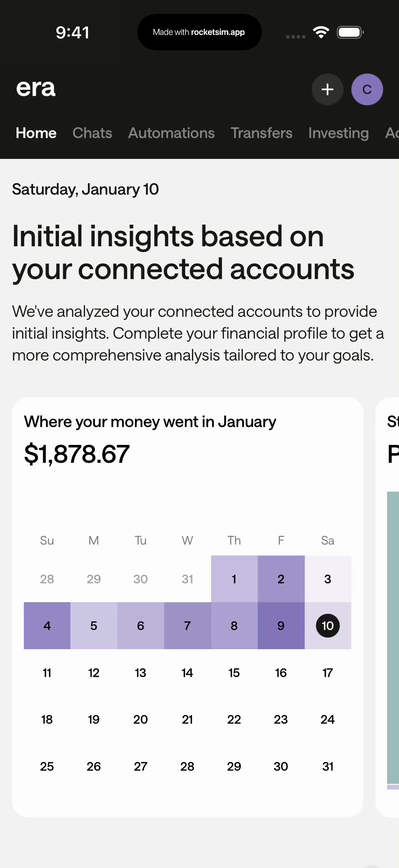Select the Home tab
Viewport: 399px width, 868px height.
pyautogui.click(x=36, y=133)
